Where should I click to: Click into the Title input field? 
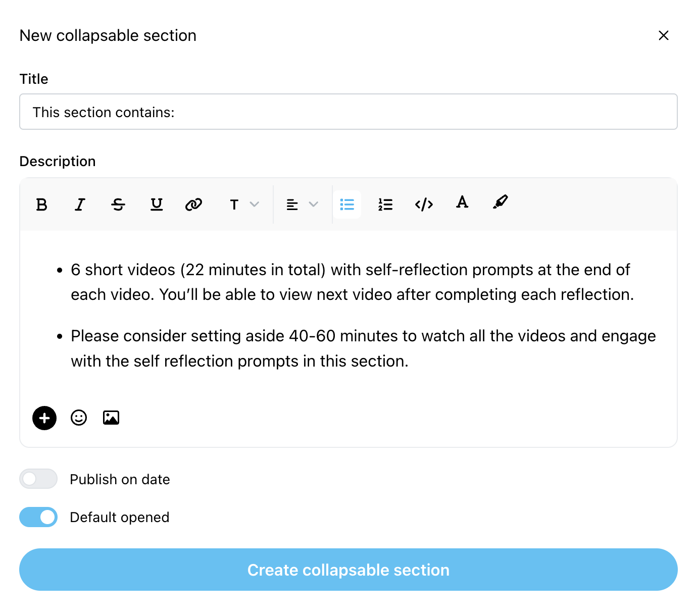click(x=349, y=112)
